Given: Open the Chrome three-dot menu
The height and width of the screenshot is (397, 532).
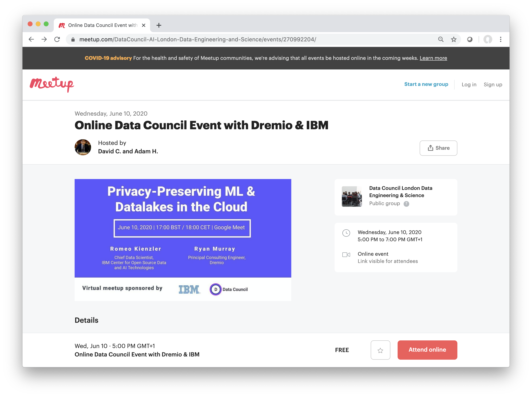Looking at the screenshot, I should click(501, 39).
